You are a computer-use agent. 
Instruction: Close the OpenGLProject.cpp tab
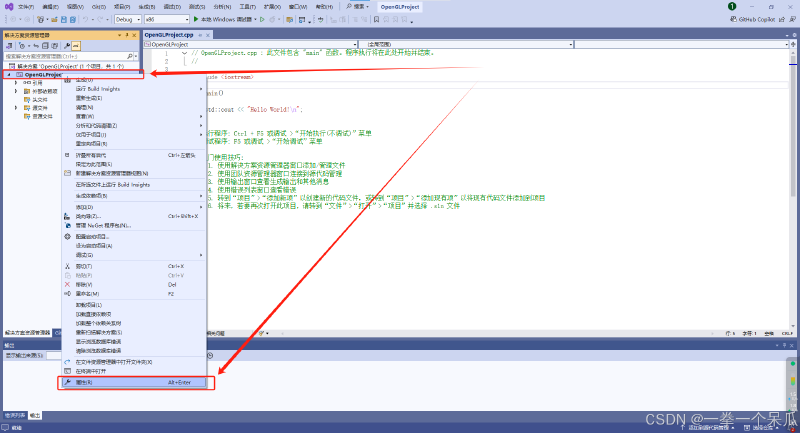tap(208, 35)
